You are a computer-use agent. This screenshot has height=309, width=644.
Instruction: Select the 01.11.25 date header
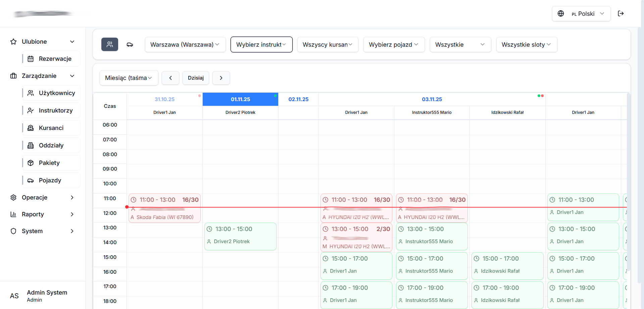coord(240,99)
